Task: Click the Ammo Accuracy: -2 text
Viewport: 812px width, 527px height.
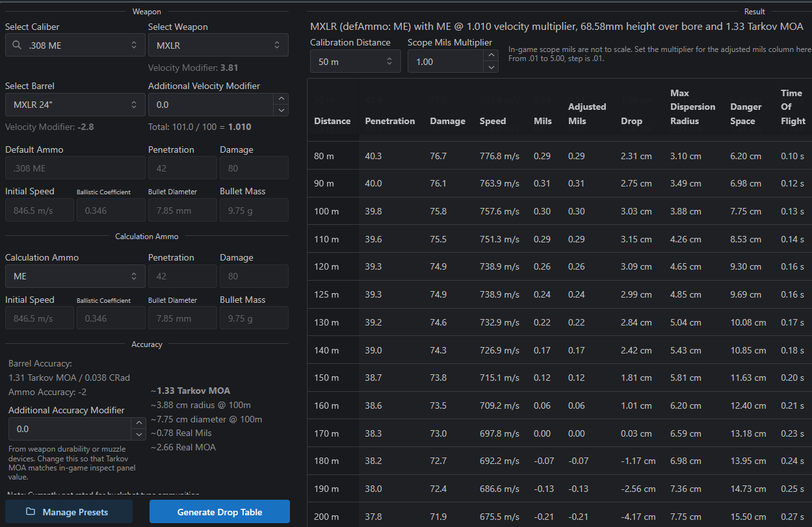Action: (47, 392)
